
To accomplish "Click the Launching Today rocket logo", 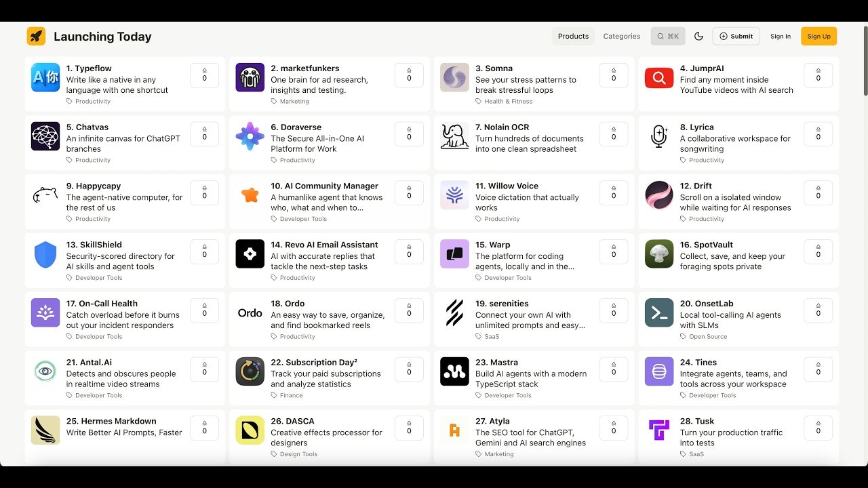I will [36, 37].
